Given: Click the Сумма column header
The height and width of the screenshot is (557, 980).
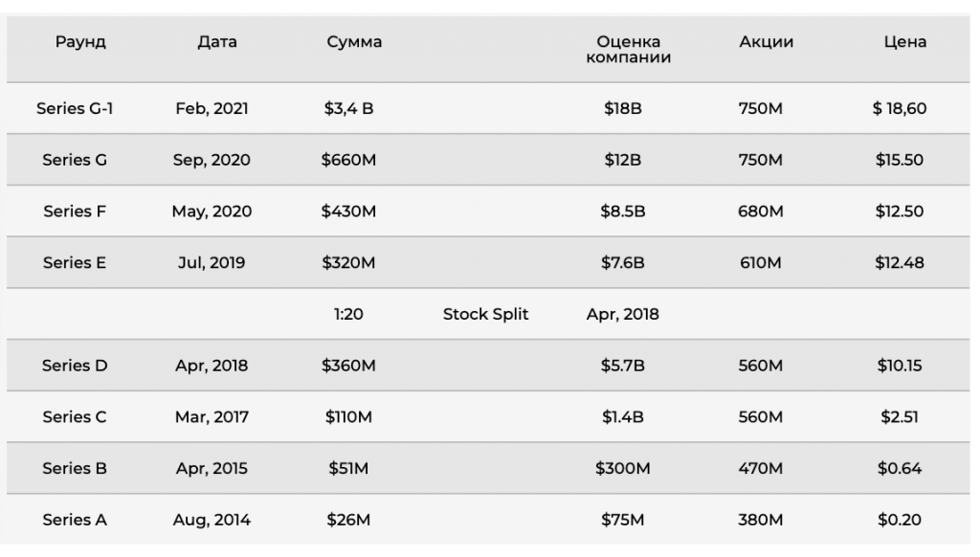Looking at the screenshot, I should (x=354, y=42).
